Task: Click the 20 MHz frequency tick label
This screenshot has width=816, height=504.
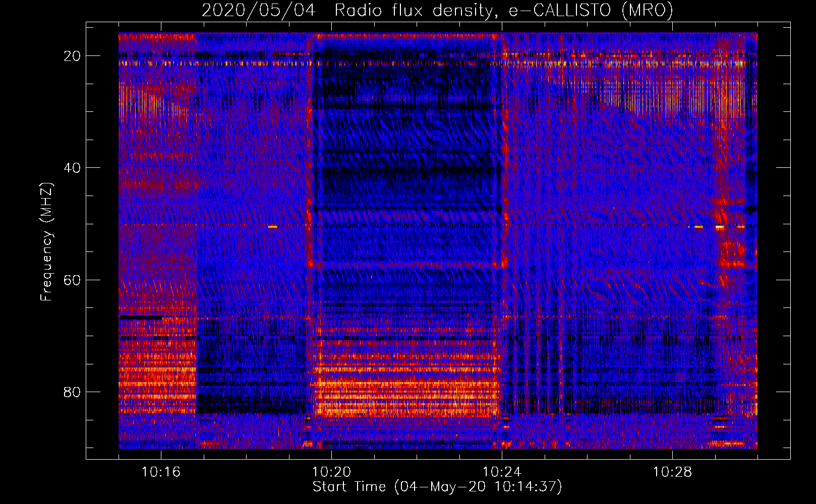Action: coord(73,56)
